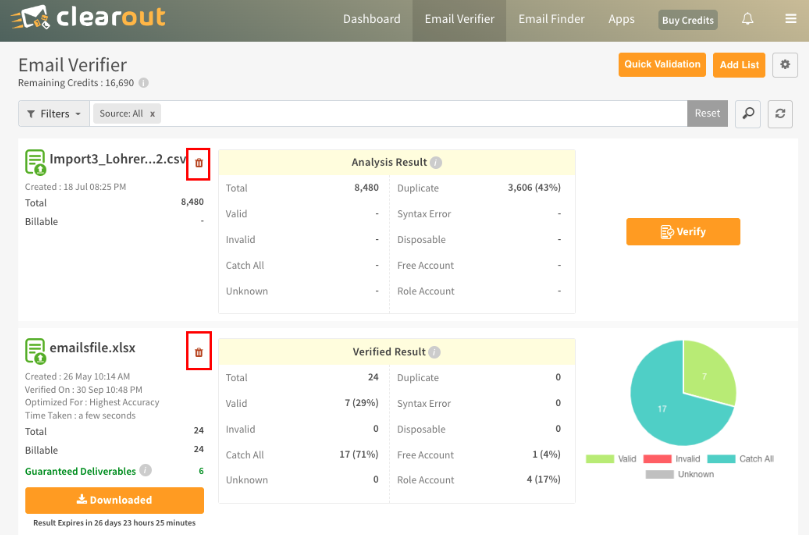Click the Verified Result info icon
Image resolution: width=809 pixels, height=535 pixels.
click(x=434, y=352)
